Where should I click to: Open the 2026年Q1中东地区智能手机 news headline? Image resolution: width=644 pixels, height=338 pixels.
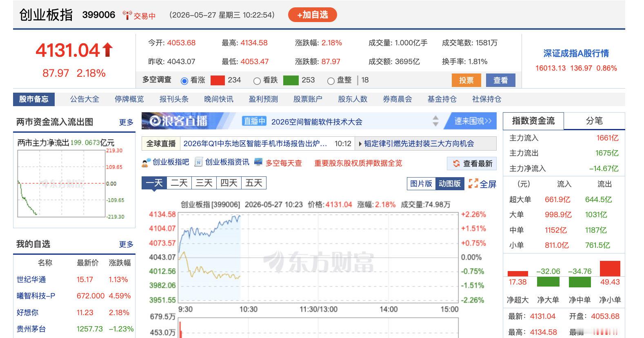[x=255, y=144]
